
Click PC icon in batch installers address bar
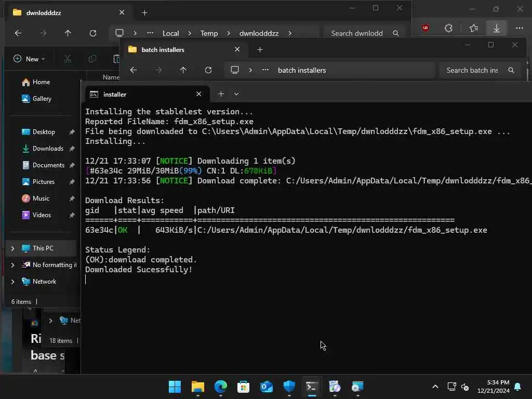(x=235, y=70)
